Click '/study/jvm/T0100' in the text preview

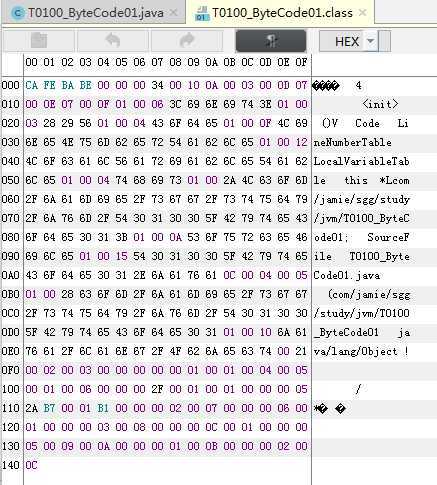[361, 314]
